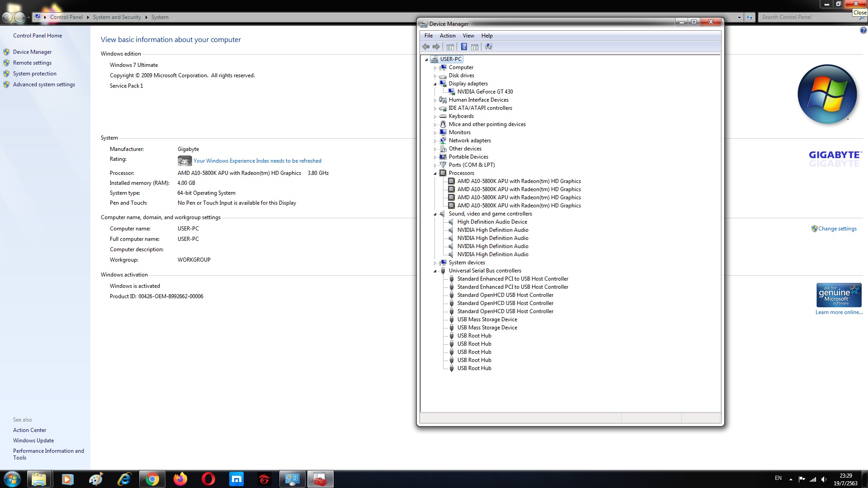Click the Windows Experience Index refresh link
Image resolution: width=868 pixels, height=488 pixels.
[x=257, y=161]
